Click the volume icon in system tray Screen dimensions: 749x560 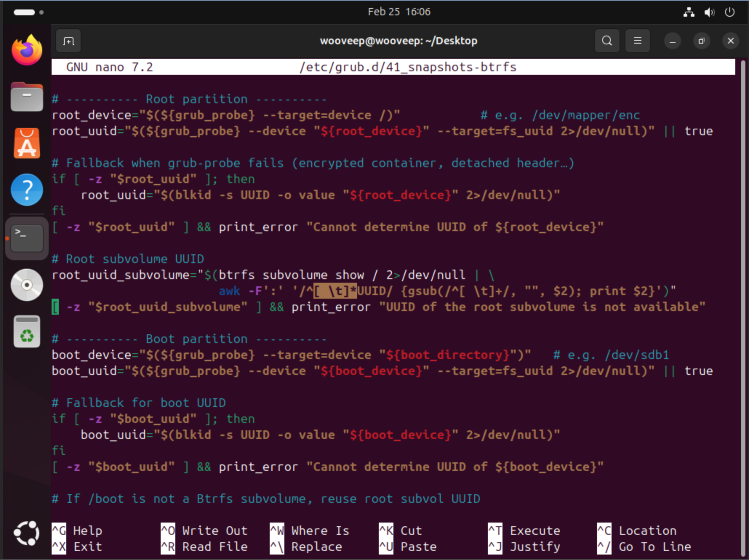tap(709, 12)
